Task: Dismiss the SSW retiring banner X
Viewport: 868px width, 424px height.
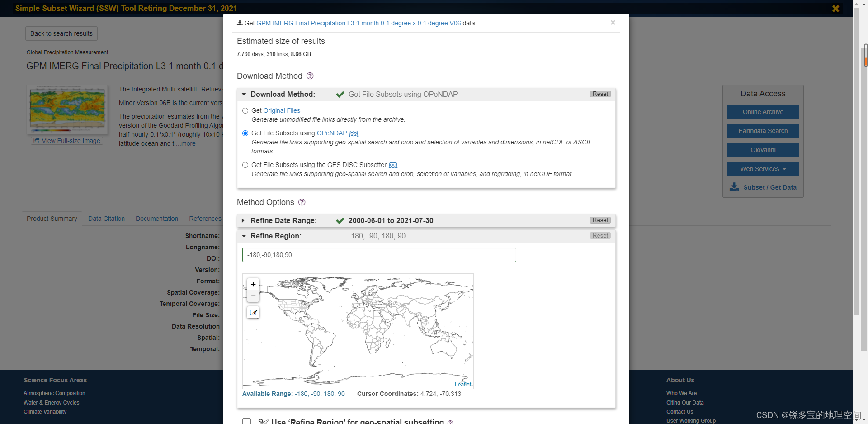Action: tap(835, 9)
